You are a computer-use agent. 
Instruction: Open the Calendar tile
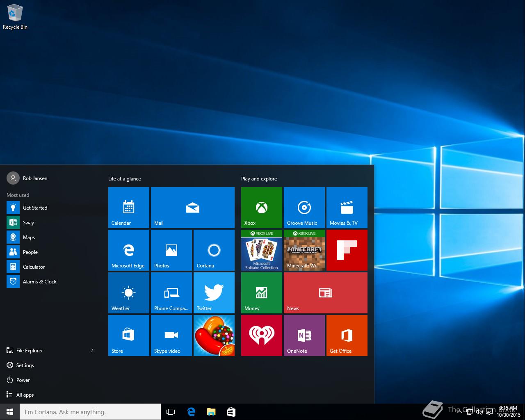click(128, 208)
